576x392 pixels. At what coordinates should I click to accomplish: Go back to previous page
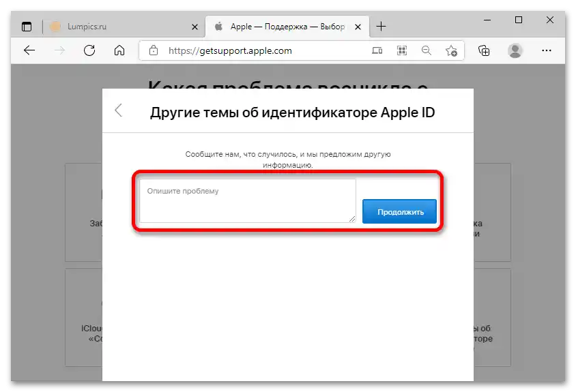coord(29,50)
